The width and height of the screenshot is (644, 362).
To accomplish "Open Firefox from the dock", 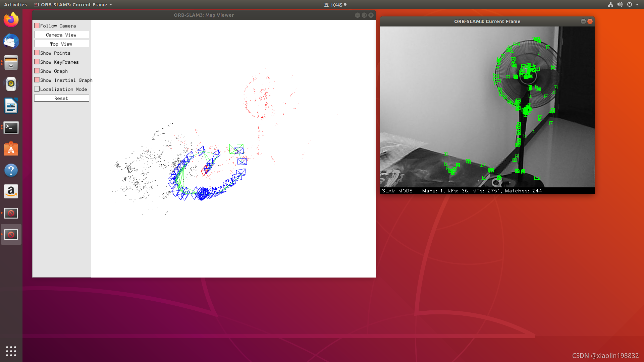I will (x=11, y=20).
